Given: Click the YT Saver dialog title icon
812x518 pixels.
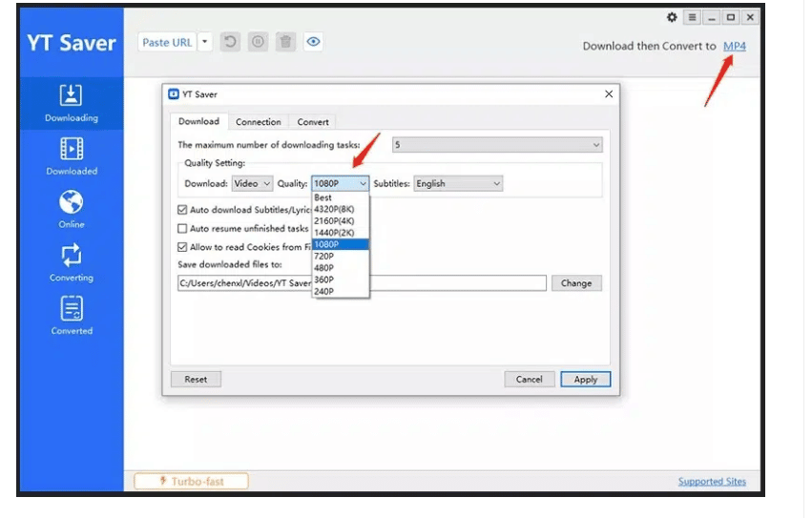Looking at the screenshot, I should [x=174, y=94].
